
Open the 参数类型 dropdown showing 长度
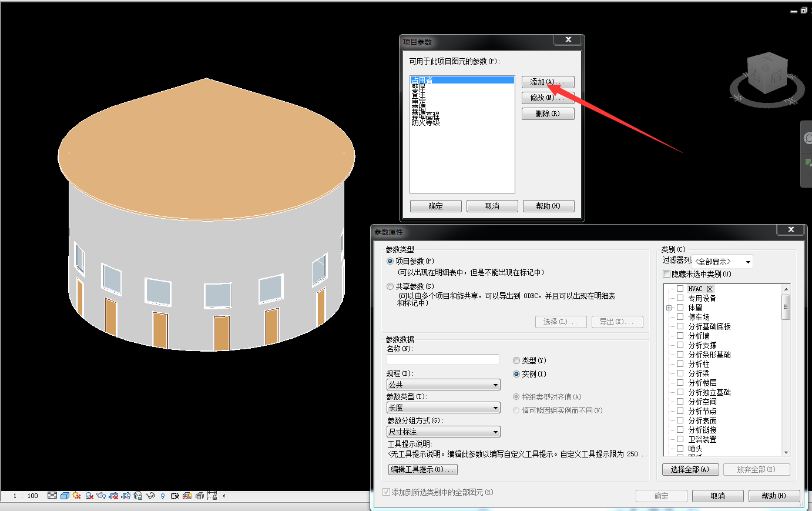click(443, 408)
